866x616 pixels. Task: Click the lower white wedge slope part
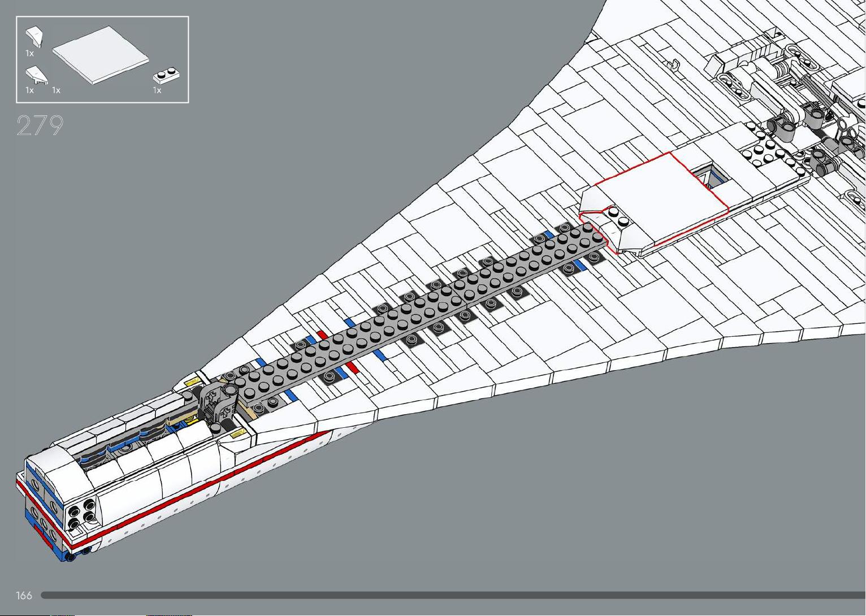(x=36, y=75)
